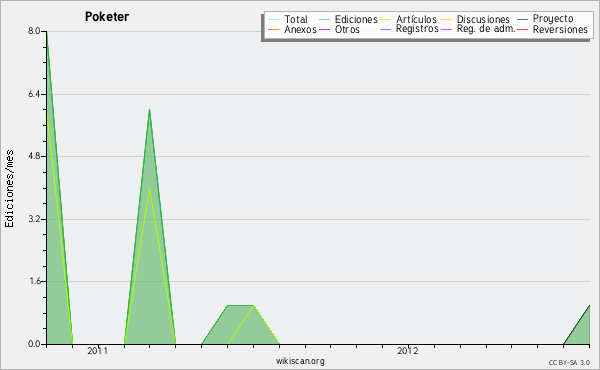
Task: Click the wikiscan.org credit text
Action: [300, 361]
